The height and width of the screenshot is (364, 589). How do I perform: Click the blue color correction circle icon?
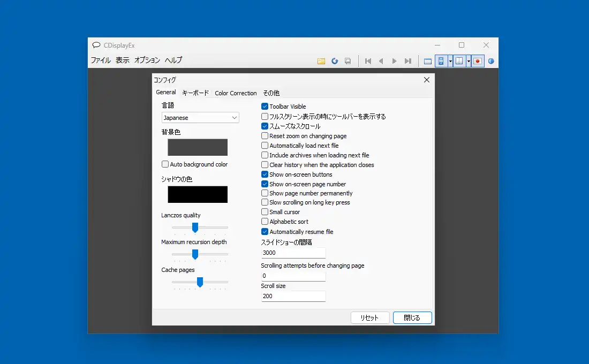[x=491, y=61]
